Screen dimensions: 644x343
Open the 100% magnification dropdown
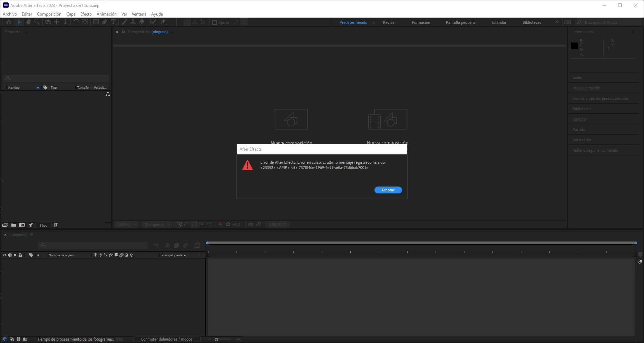pos(126,224)
